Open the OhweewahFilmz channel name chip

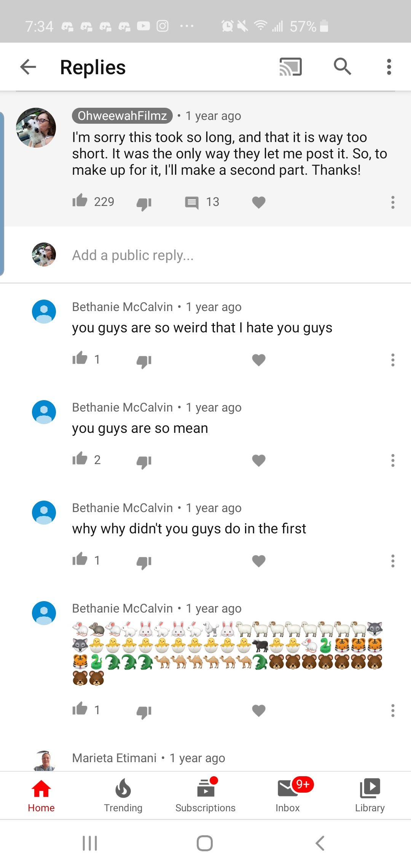(x=122, y=115)
